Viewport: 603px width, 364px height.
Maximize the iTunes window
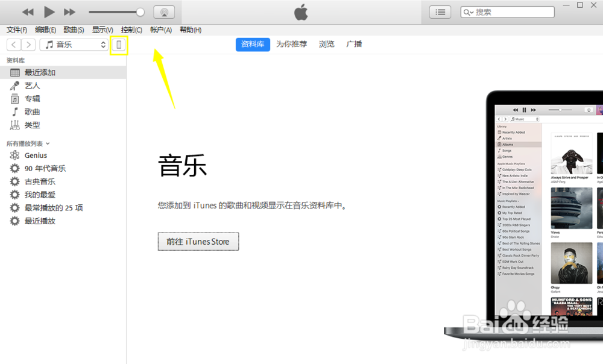(x=580, y=5)
